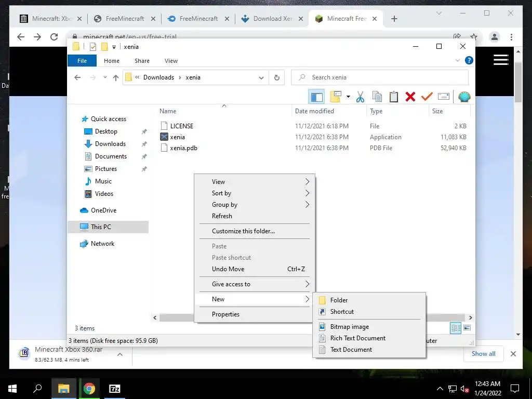Select OneDrive in navigation pane
Viewport: 532px width, 399px height.
tap(103, 210)
